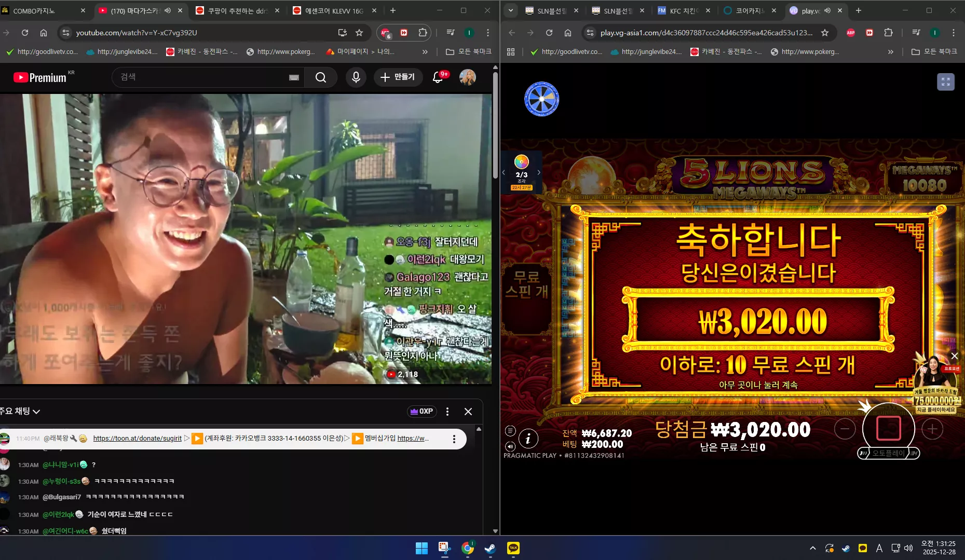The image size is (965, 560).
Task: Open the toon.at donate link in pinned chat
Action: point(137,439)
